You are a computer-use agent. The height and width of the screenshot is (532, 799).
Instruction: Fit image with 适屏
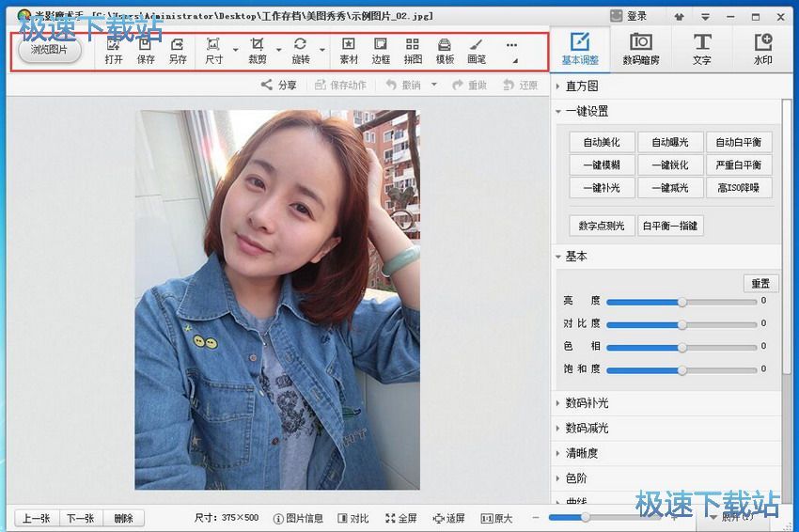coord(449,518)
